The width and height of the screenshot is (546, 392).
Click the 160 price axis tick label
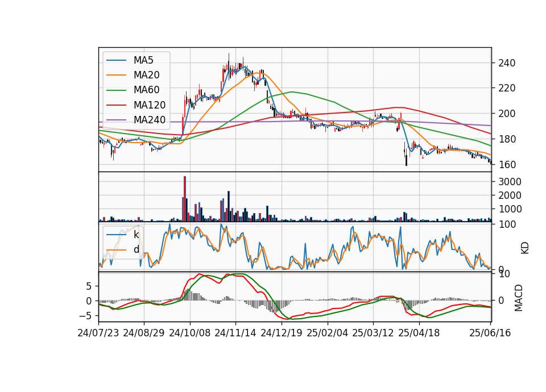coord(507,165)
